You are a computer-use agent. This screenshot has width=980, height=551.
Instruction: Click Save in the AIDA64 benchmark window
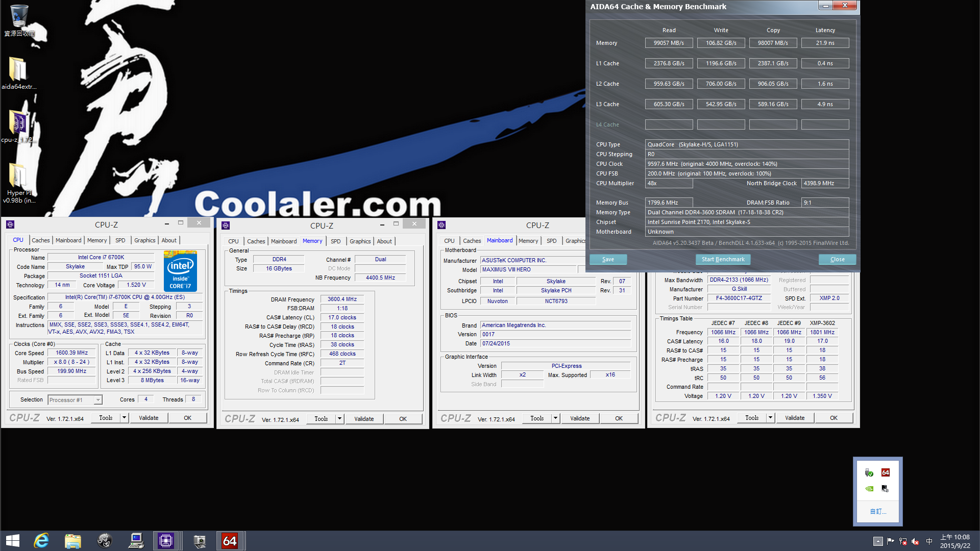(608, 259)
